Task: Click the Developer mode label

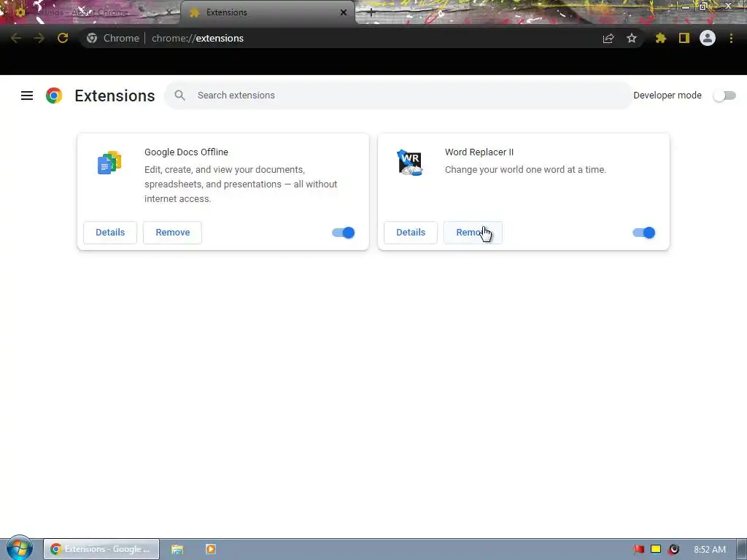Action: tap(667, 96)
